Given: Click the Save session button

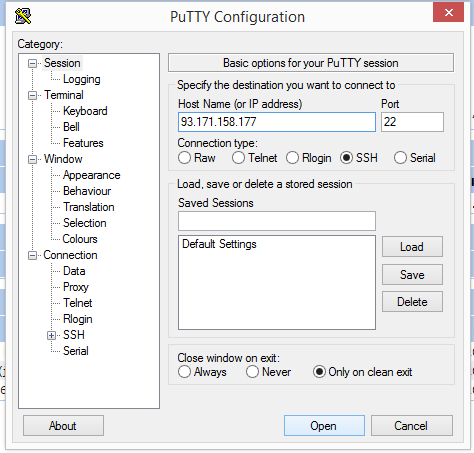Looking at the screenshot, I should point(412,275).
